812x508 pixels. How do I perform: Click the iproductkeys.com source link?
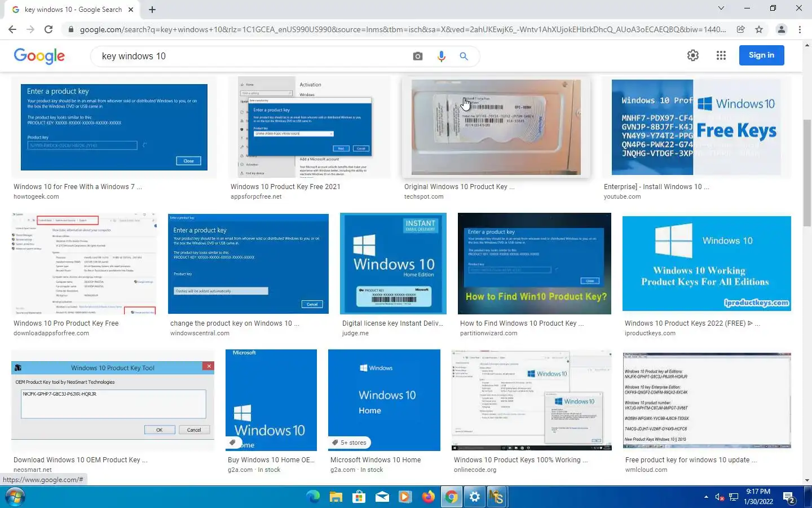650,334
